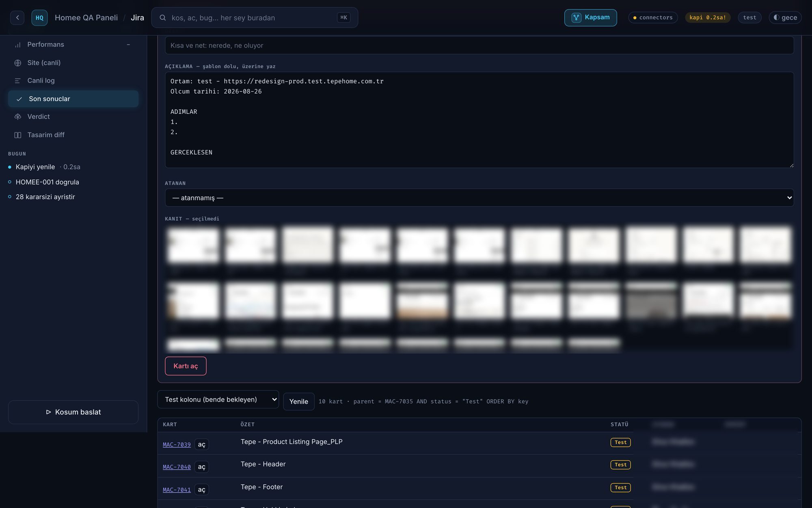Click the connectors status pill
The width and height of the screenshot is (812, 508).
653,17
